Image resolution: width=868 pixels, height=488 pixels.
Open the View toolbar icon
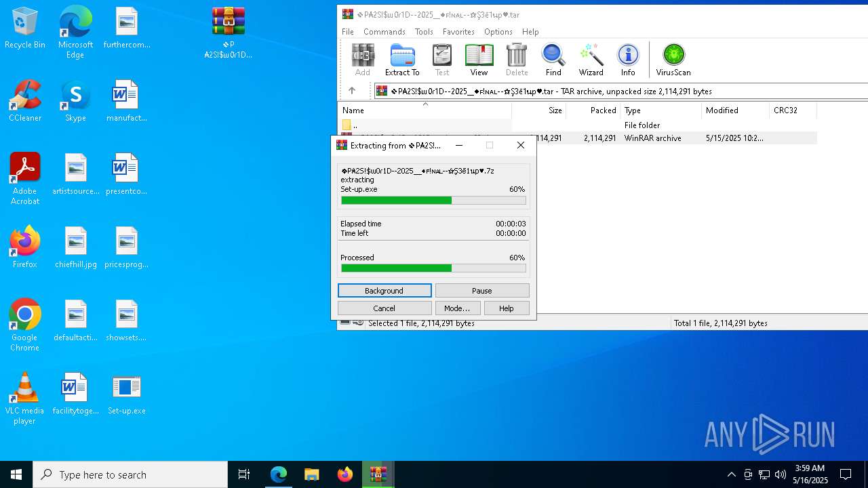pyautogui.click(x=479, y=60)
